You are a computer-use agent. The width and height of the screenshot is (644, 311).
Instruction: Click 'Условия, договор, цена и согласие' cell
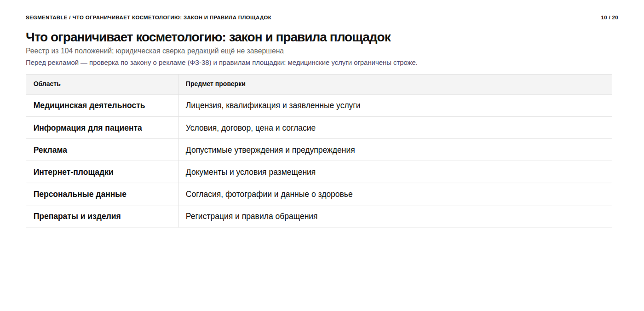(395, 128)
